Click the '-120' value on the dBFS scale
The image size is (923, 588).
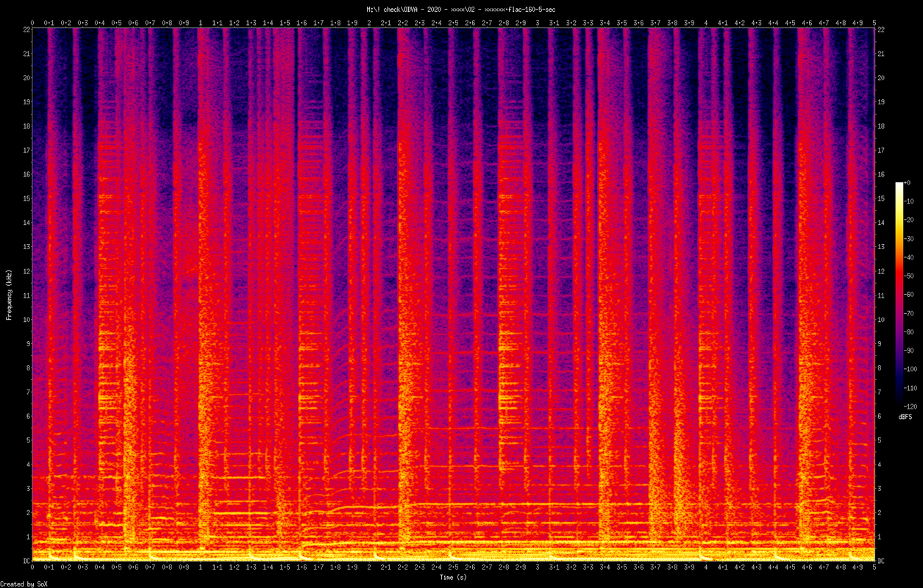click(910, 406)
